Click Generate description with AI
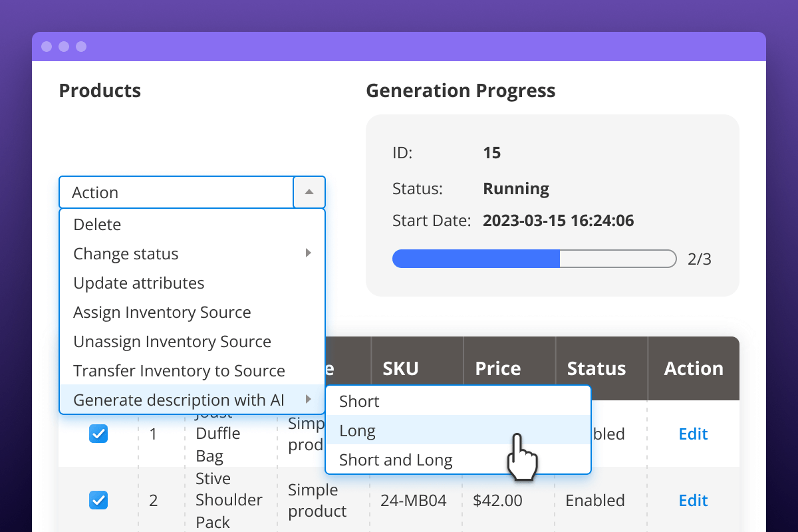The width and height of the screenshot is (798, 532). [179, 400]
